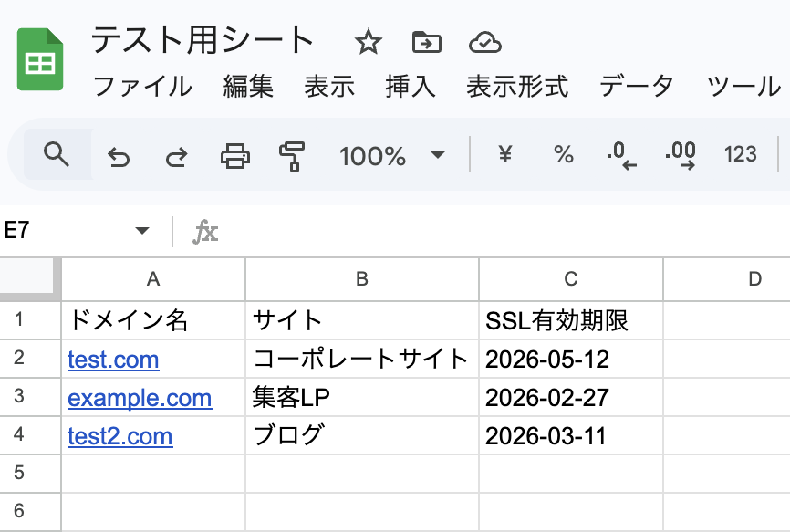Click the search menus magnifier icon
The image size is (790, 532).
(57, 155)
